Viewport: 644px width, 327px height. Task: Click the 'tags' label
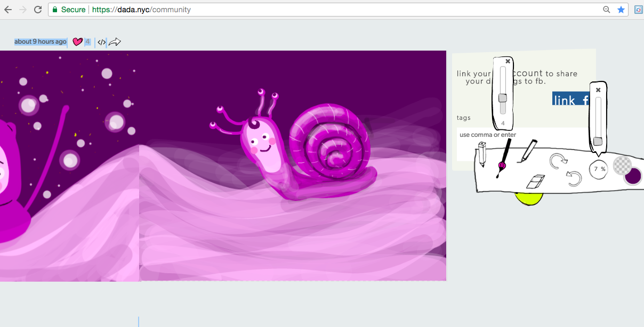pos(464,118)
